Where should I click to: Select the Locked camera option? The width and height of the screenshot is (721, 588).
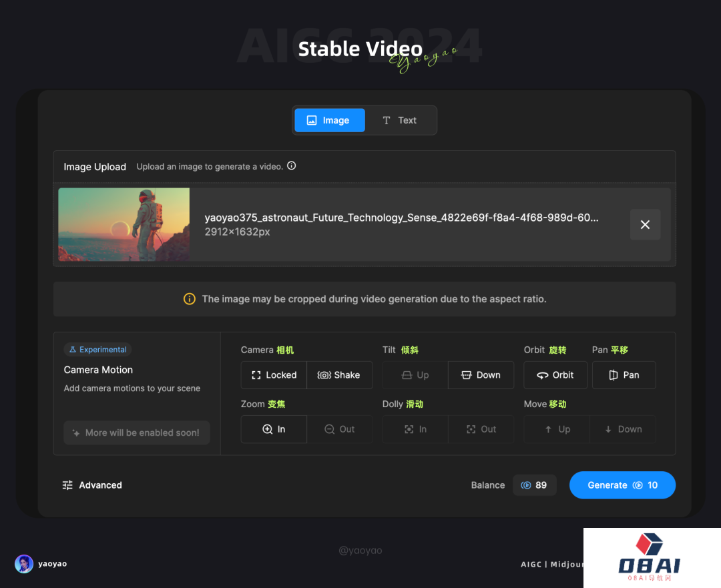tap(274, 375)
